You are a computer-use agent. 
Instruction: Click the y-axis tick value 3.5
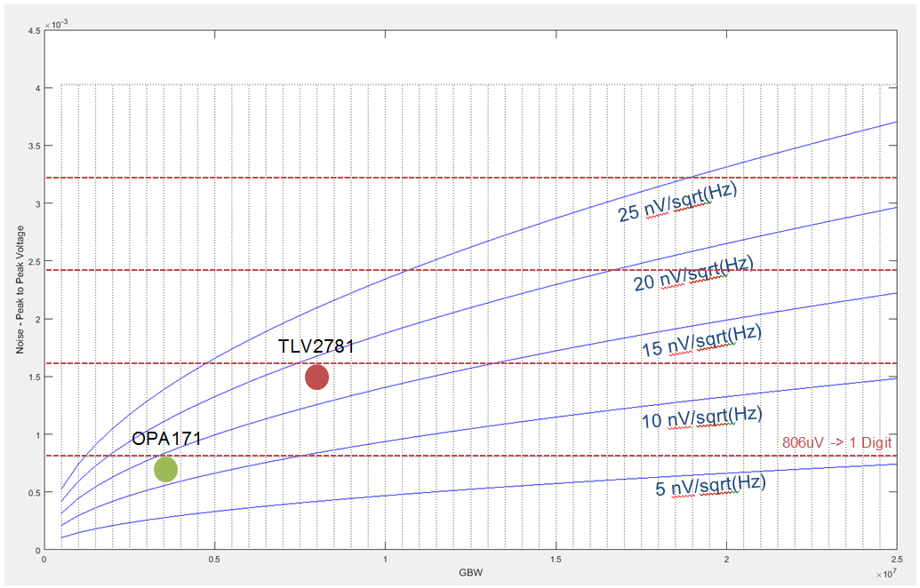tap(34, 146)
